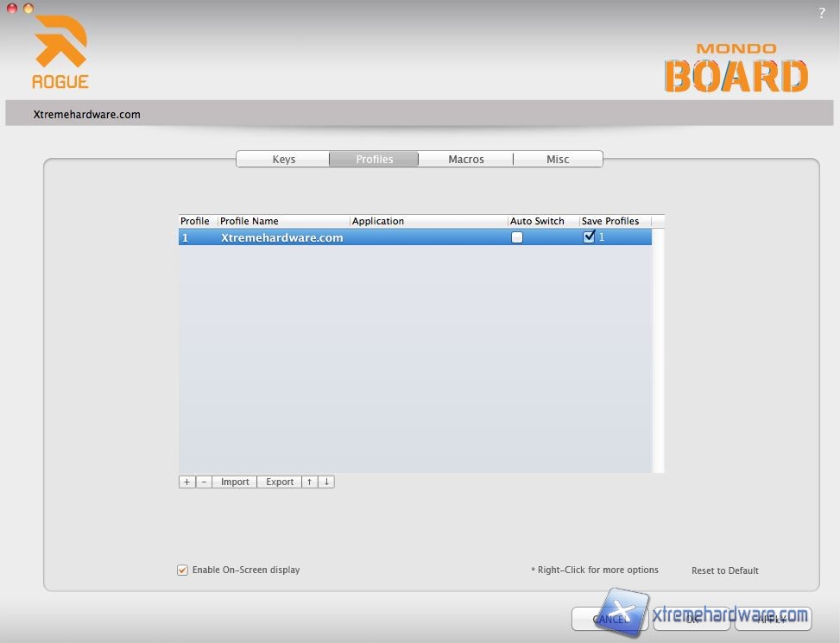Switch to the Keys tab
Screen dimensions: 840x643
click(x=283, y=159)
